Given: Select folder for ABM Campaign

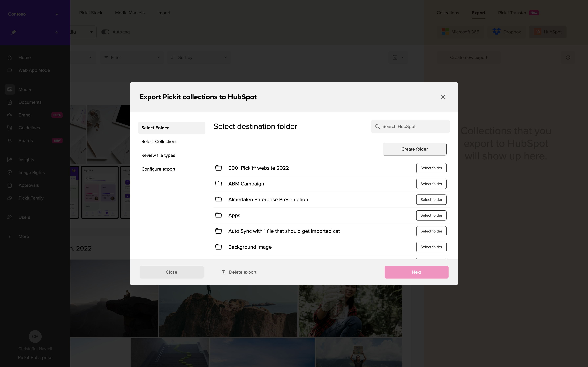Looking at the screenshot, I should pos(431,184).
